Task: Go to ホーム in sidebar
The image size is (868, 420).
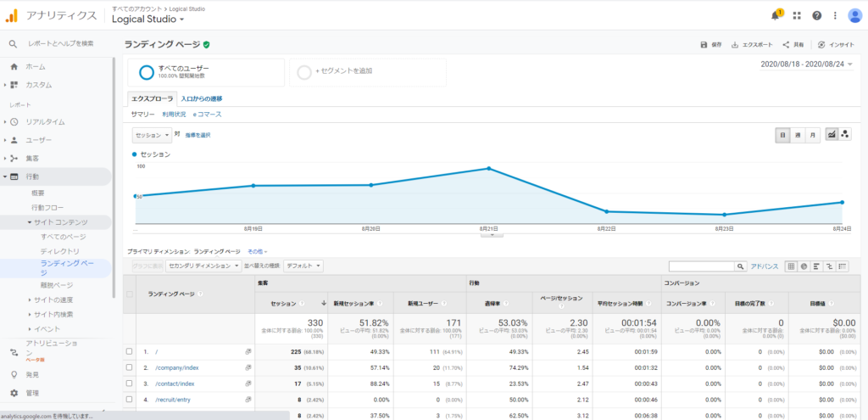Action: click(x=36, y=66)
